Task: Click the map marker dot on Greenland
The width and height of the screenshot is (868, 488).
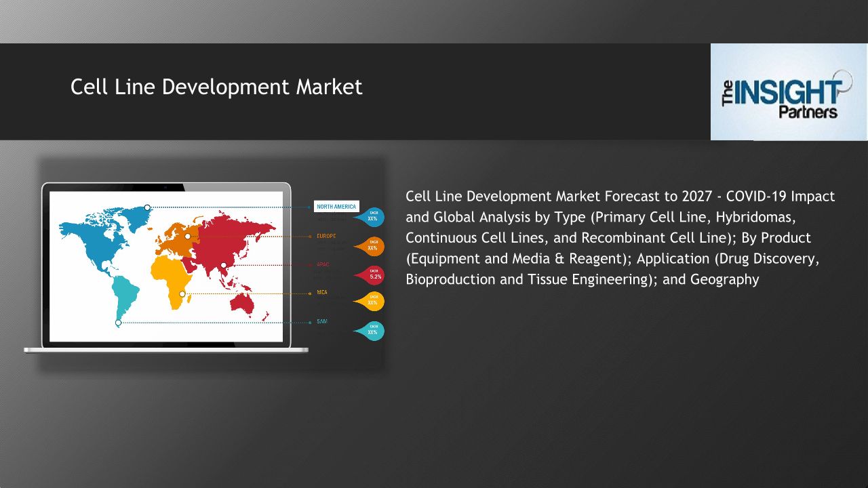Action: coord(147,207)
